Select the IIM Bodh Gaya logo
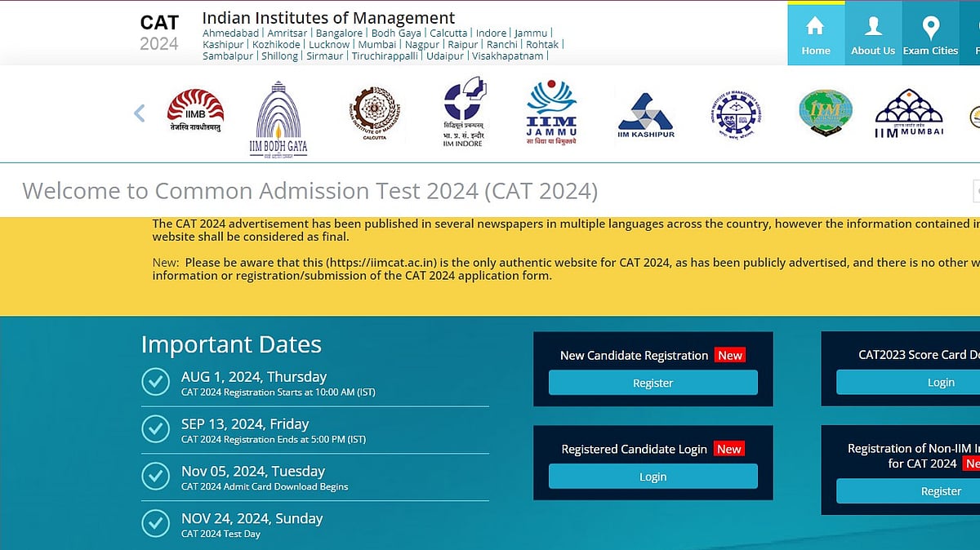This screenshot has height=550, width=980. 278,114
